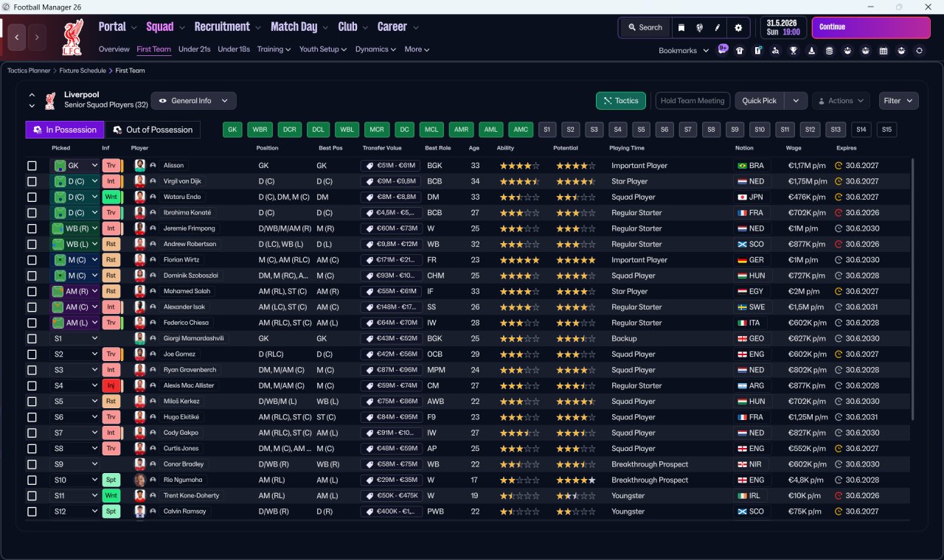Open the Tactics button

[621, 101]
